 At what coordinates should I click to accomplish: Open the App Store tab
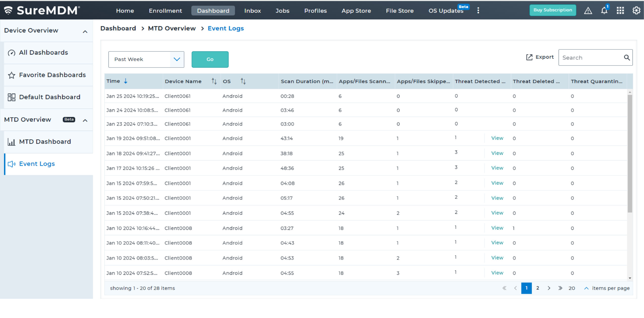[356, 11]
